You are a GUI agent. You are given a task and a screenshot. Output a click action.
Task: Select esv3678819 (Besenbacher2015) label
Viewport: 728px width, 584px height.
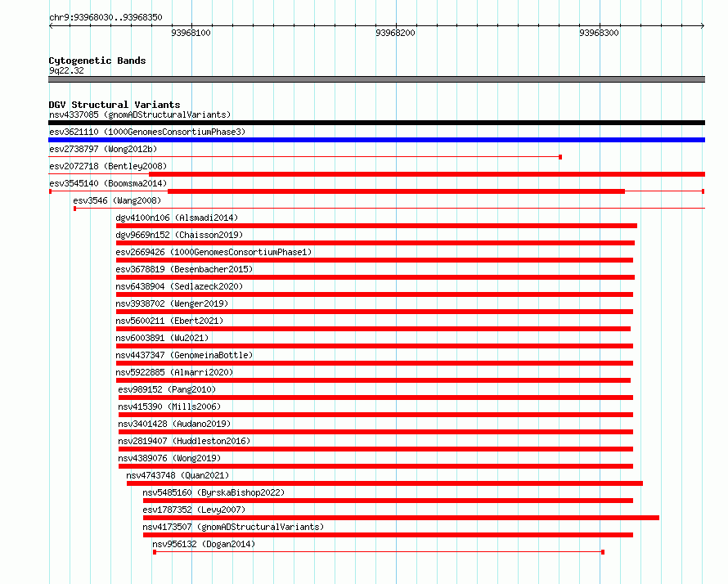point(184,269)
